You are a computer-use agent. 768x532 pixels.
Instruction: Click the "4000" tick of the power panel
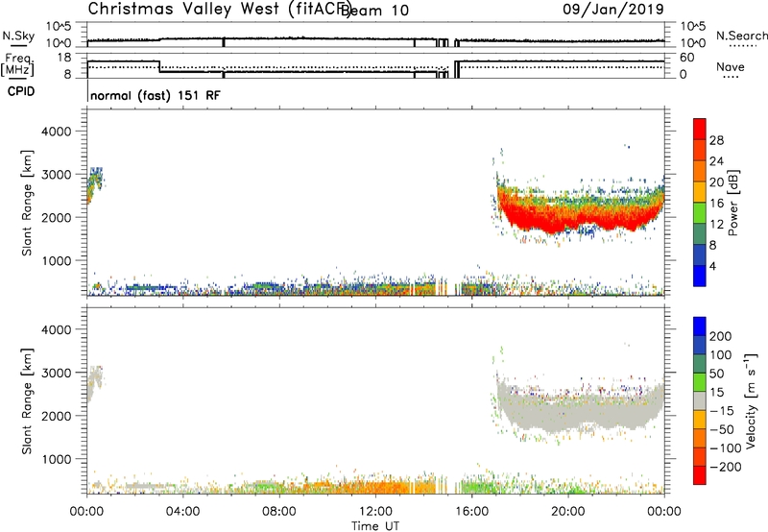57,132
